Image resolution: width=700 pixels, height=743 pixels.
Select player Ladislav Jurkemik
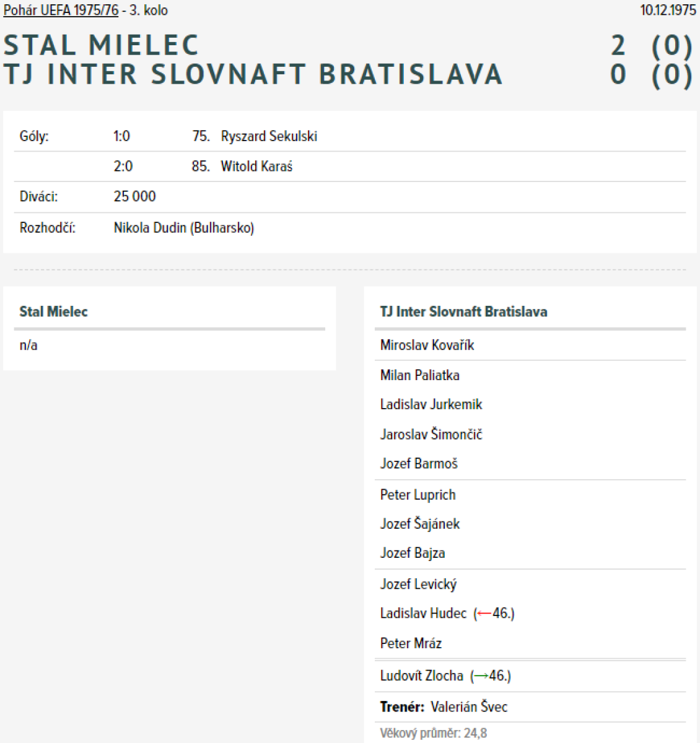(431, 404)
